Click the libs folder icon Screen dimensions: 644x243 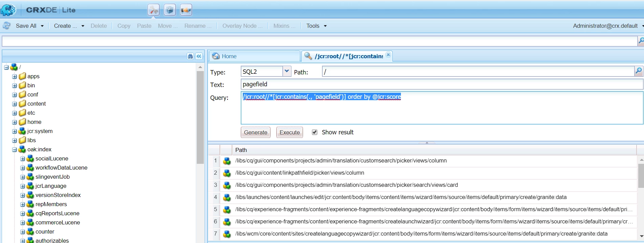(x=22, y=140)
